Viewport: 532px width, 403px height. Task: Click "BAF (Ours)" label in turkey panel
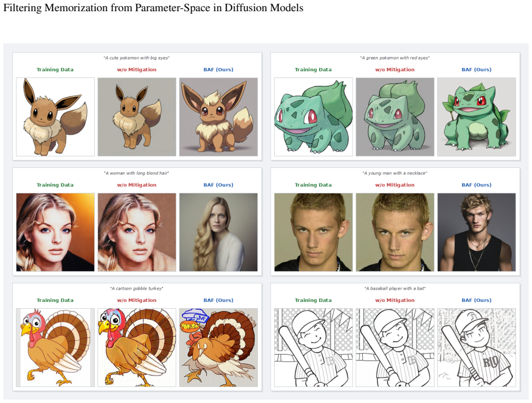click(219, 300)
